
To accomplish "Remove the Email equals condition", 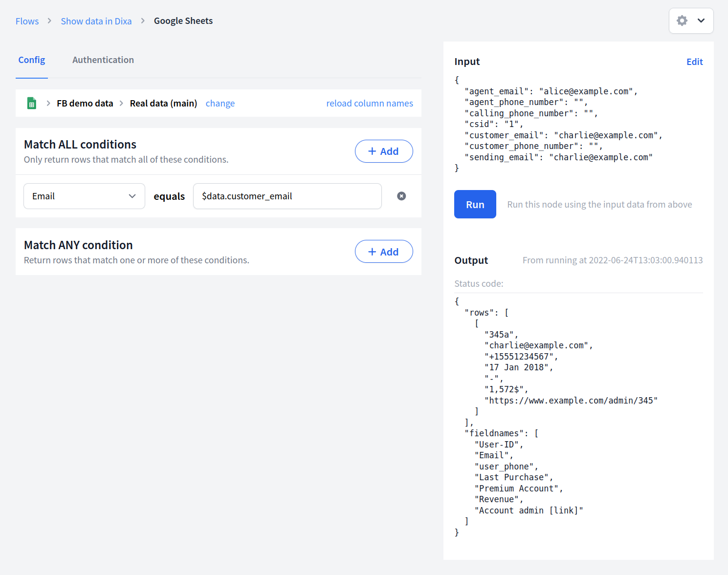I will click(401, 196).
